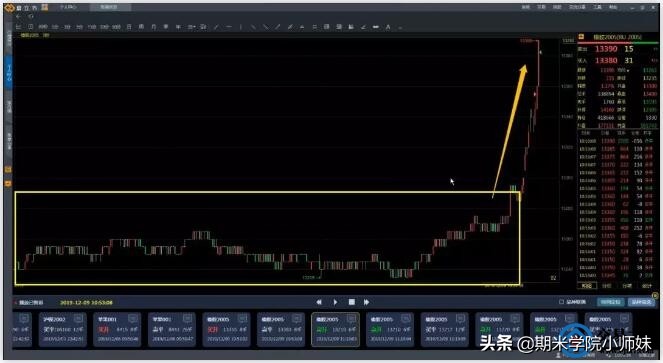
Task: Click the refresh icon beside back arrow
Action: click(x=30, y=16)
